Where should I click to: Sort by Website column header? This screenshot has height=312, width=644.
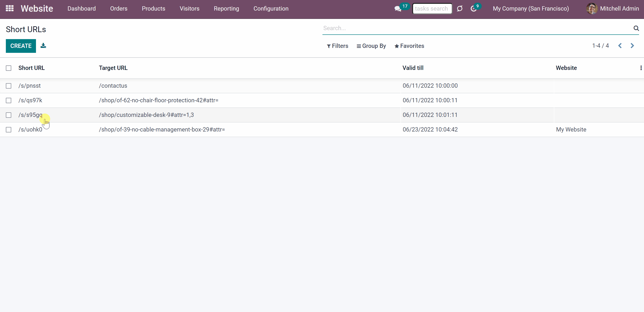click(x=566, y=68)
